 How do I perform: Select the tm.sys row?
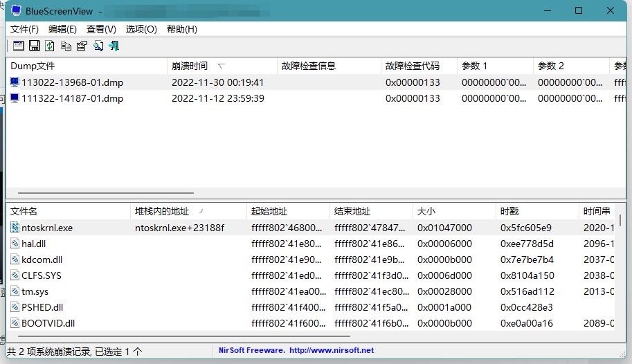(x=310, y=291)
